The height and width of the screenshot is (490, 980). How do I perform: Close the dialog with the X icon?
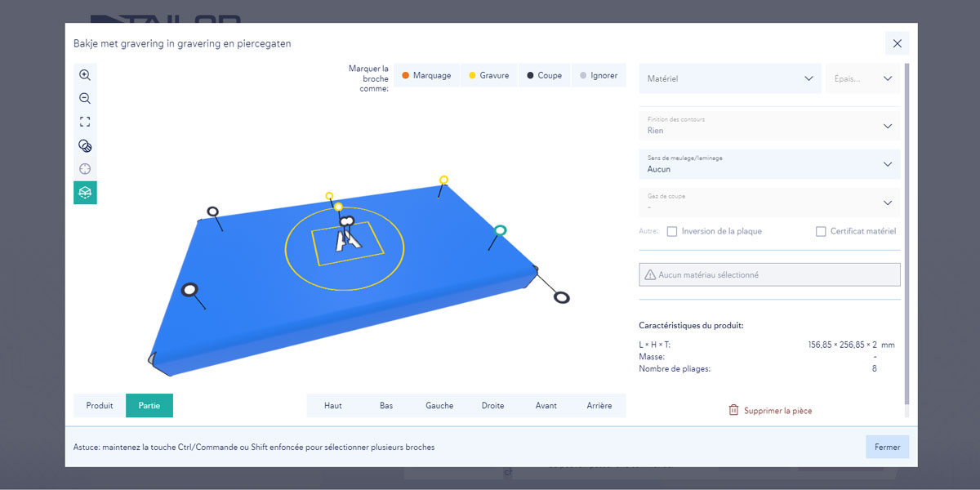tap(897, 43)
